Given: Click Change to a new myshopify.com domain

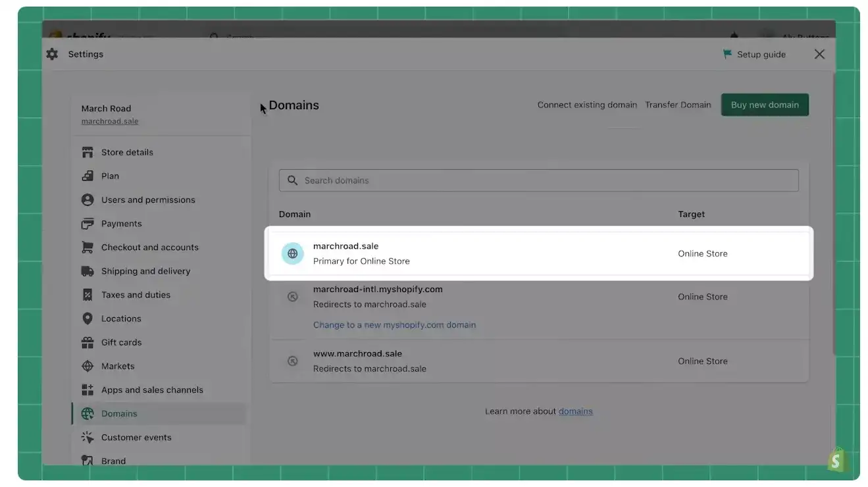Looking at the screenshot, I should pyautogui.click(x=394, y=324).
